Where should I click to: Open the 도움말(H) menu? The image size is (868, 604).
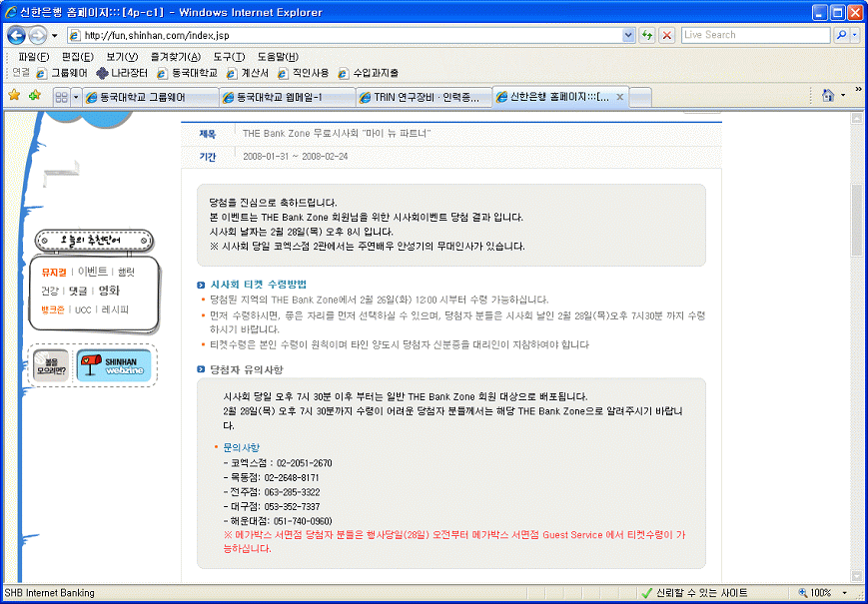278,57
